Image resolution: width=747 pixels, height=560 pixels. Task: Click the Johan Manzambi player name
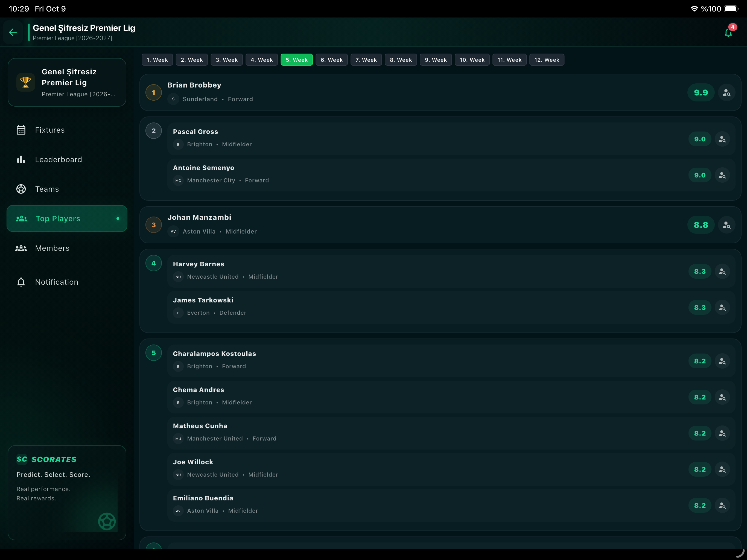199,217
